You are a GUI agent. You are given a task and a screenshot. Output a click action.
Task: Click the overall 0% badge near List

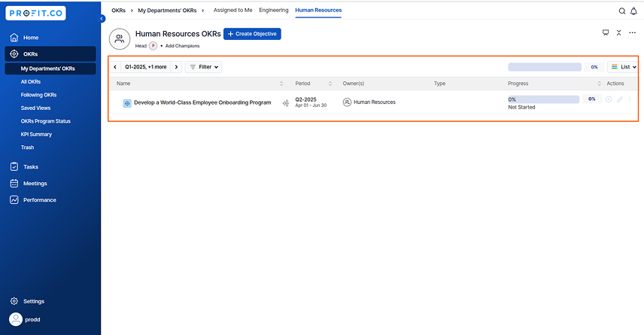pos(594,67)
